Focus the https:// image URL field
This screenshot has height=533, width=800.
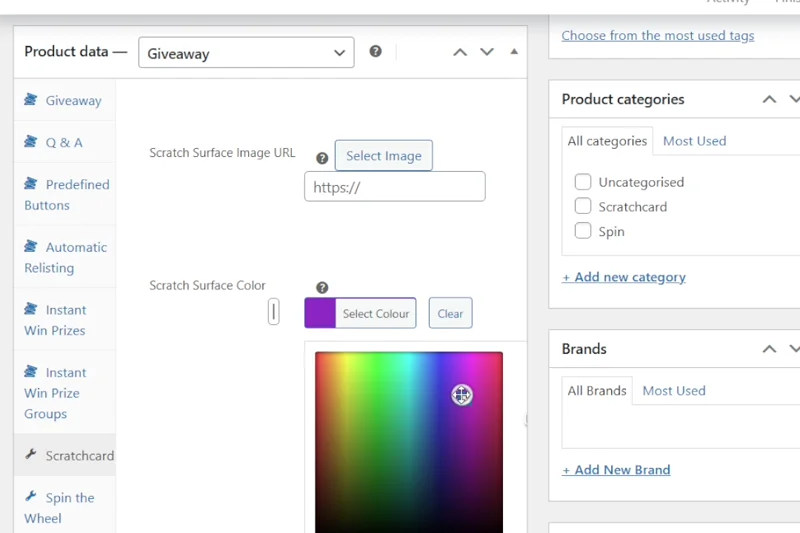click(394, 187)
